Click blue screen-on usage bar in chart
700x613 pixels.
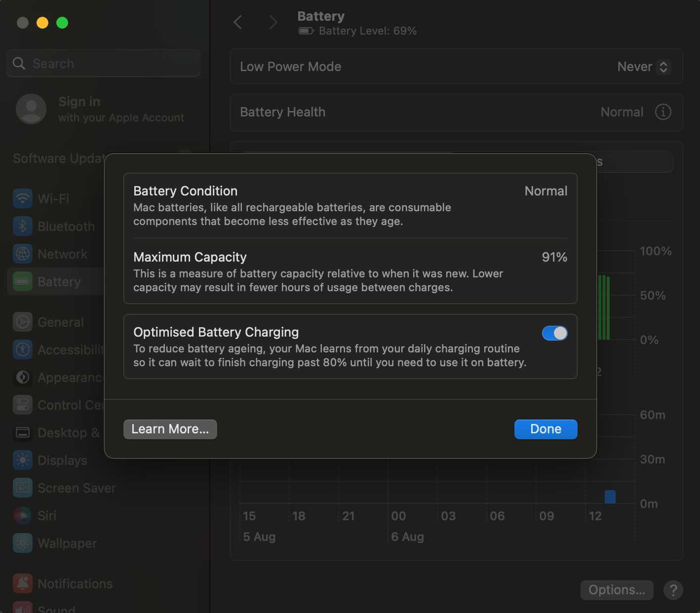610,497
